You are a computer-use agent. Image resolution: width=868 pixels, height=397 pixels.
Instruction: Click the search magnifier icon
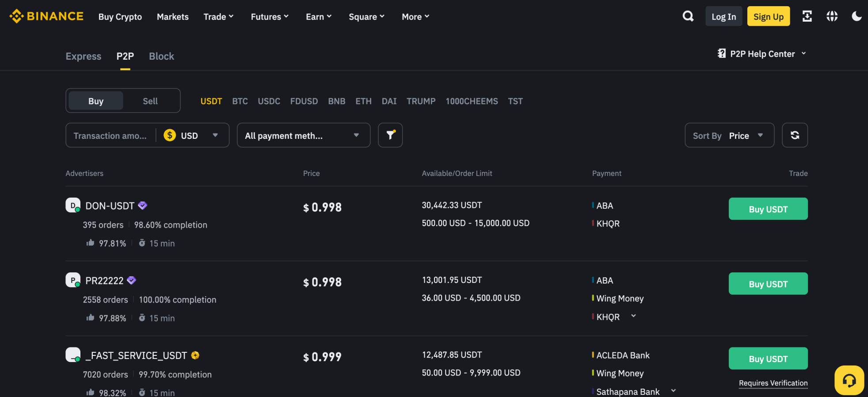click(688, 16)
